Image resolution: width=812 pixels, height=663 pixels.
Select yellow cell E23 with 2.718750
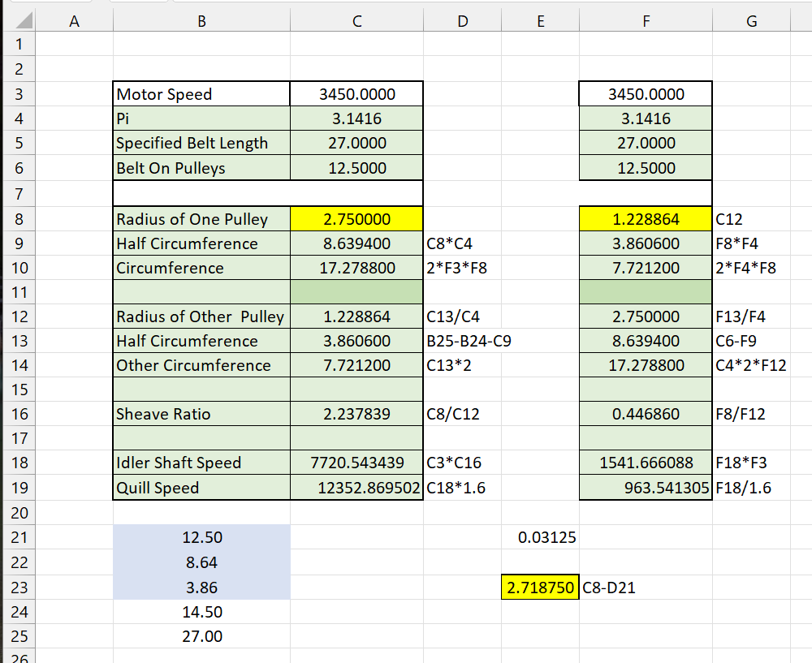coord(540,588)
